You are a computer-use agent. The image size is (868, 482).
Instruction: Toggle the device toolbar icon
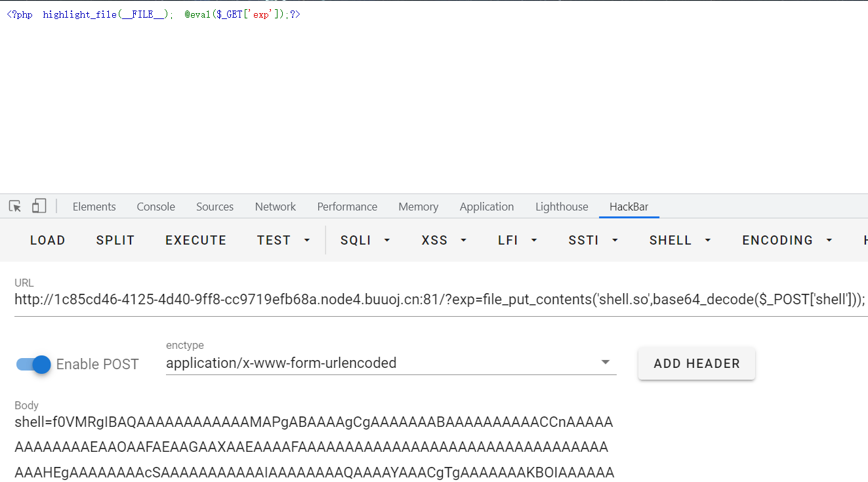(39, 207)
